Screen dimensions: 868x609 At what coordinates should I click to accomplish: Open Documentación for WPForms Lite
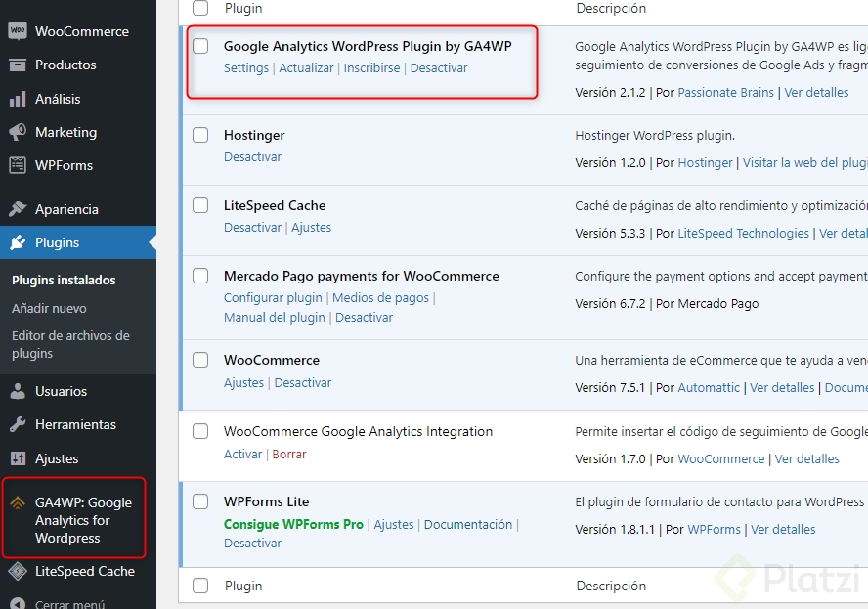(x=468, y=524)
